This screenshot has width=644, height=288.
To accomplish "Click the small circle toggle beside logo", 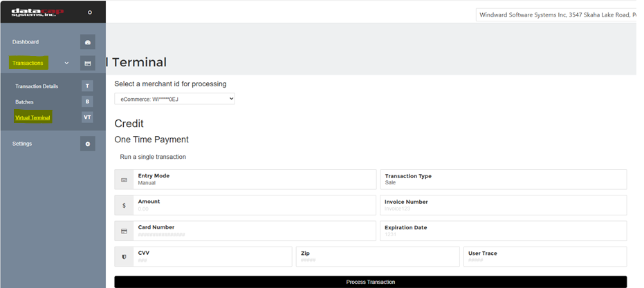I will click(90, 12).
